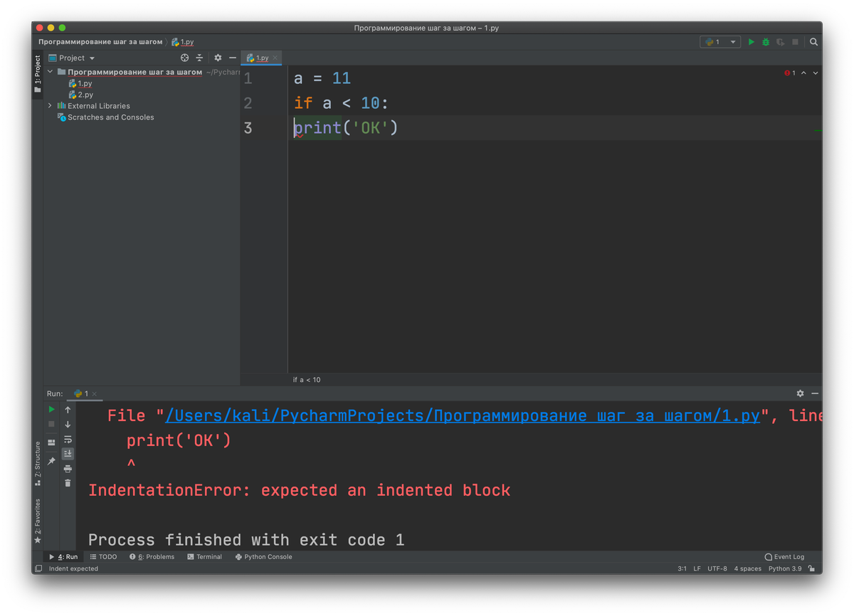854x616 pixels.
Task: Click 'Process finished with exit code 1' text
Action: (x=246, y=541)
